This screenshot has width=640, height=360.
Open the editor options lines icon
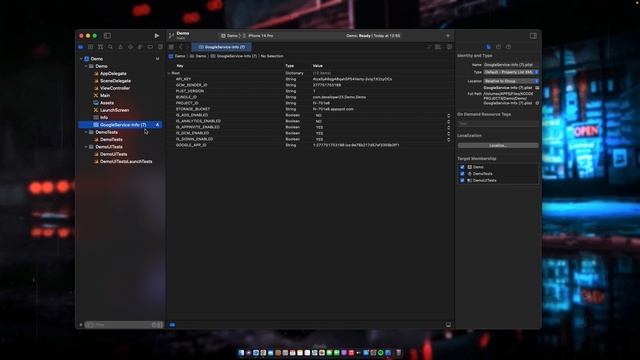coord(438,47)
